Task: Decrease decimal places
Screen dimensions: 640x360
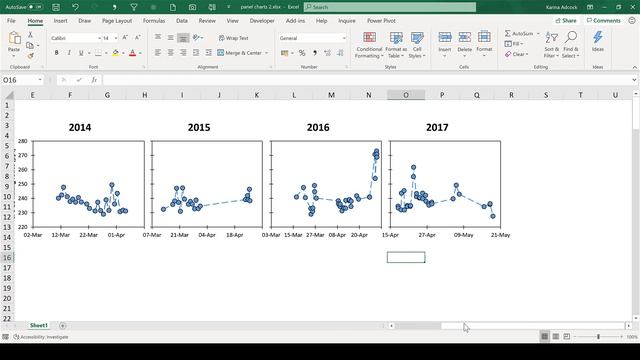Action: pos(340,53)
